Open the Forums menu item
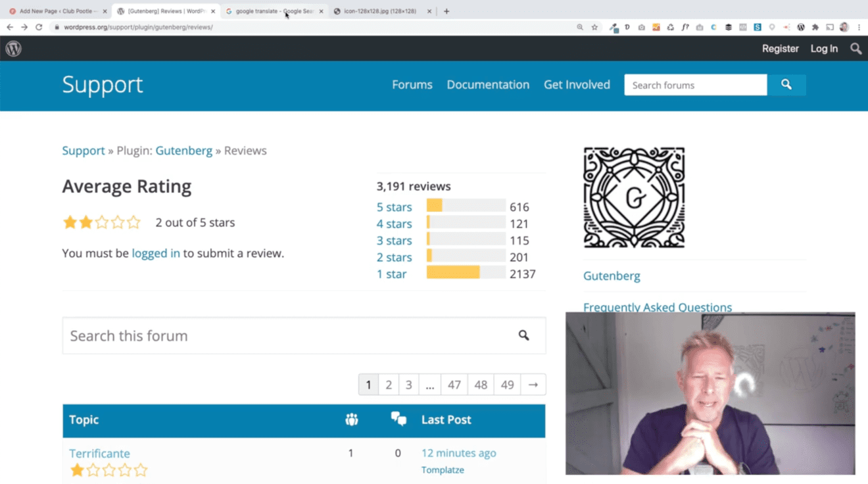 (x=412, y=85)
